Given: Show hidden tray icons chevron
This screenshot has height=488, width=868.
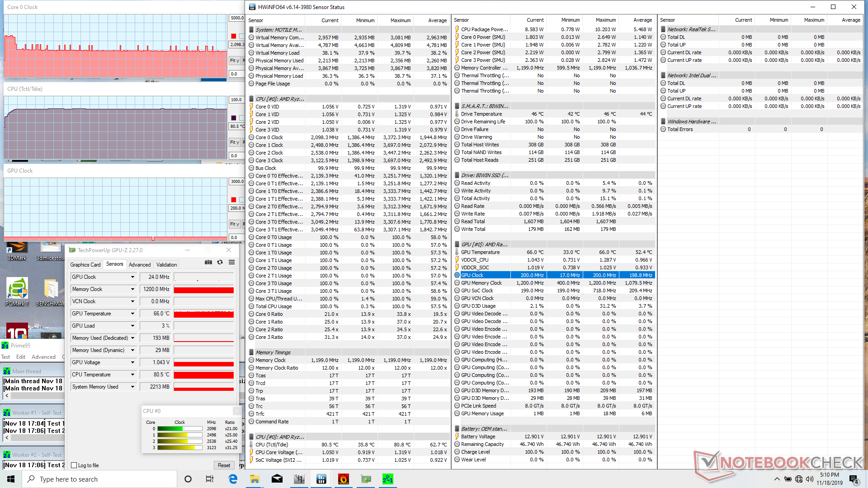Looking at the screenshot, I should [x=777, y=479].
